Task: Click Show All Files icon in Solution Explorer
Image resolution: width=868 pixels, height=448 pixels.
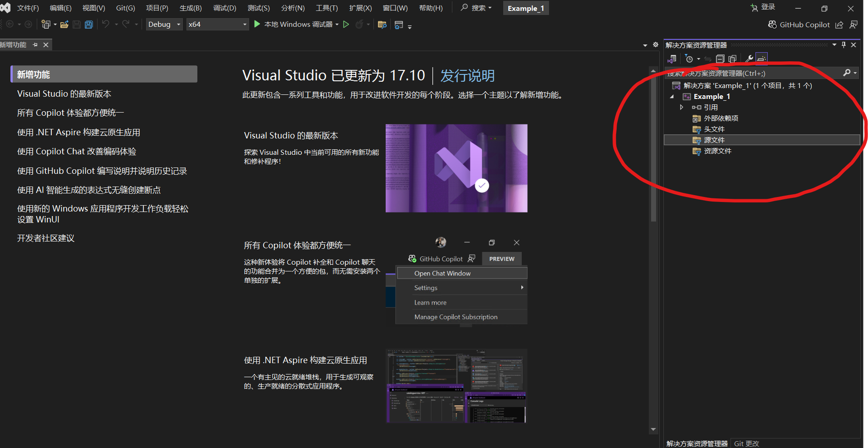Action: point(732,59)
